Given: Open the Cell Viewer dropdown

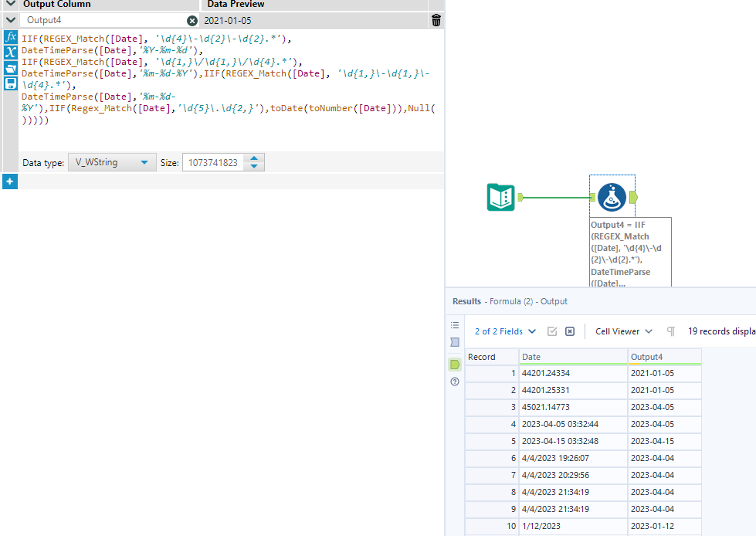Looking at the screenshot, I should click(x=622, y=331).
